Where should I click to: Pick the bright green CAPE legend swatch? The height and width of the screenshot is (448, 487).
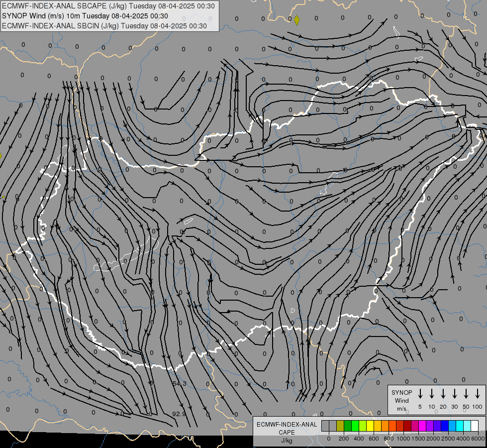click(x=355, y=426)
